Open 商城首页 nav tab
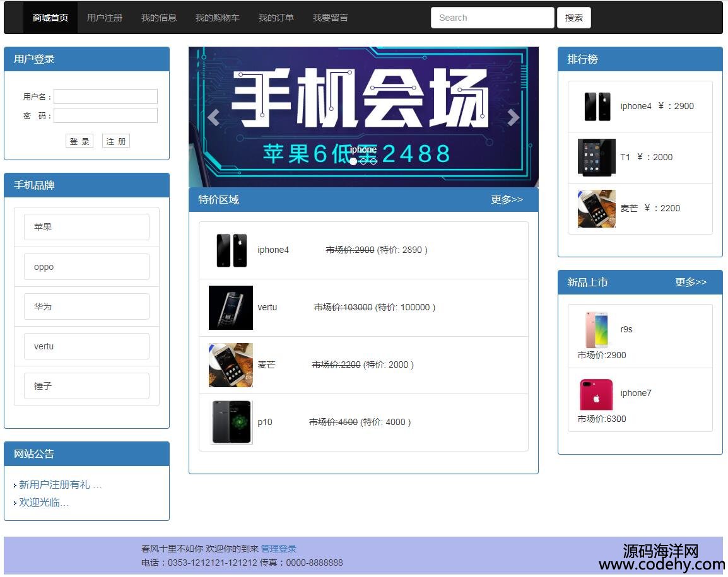Viewport: 728px width, 577px height. (50, 18)
